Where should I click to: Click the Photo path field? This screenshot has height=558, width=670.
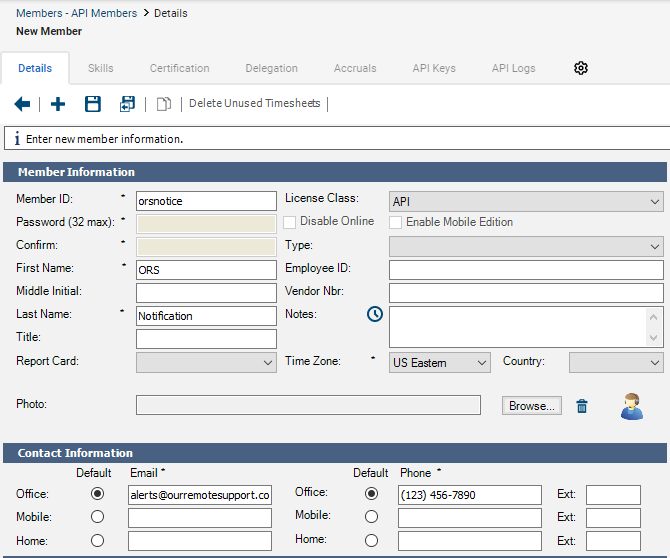308,405
